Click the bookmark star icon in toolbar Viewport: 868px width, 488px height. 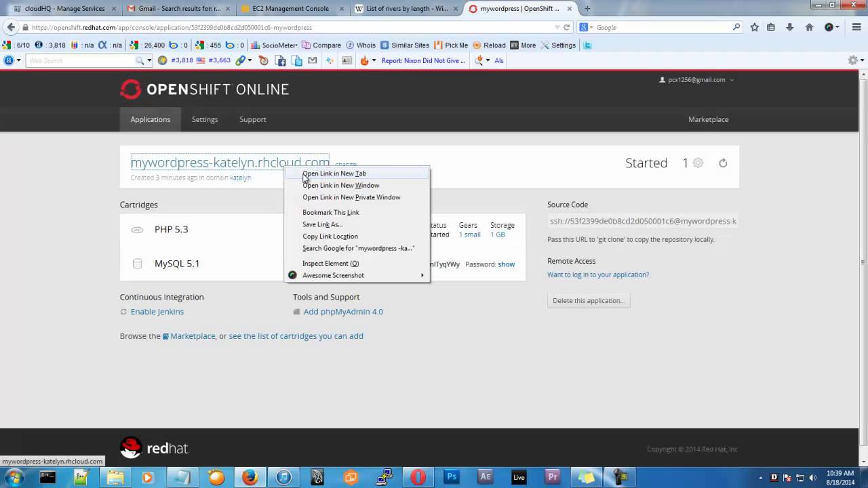[755, 27]
